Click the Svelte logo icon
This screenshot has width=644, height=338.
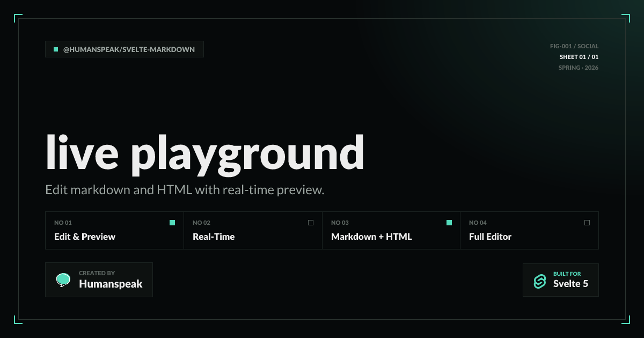pos(540,281)
